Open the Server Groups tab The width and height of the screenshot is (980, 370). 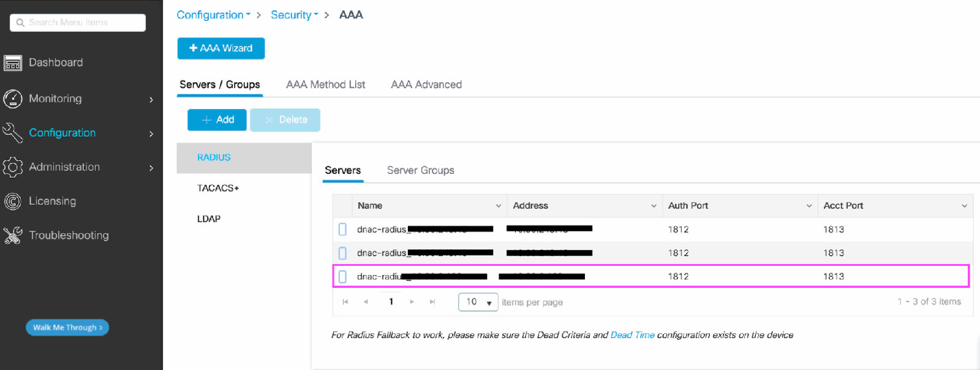tap(421, 170)
